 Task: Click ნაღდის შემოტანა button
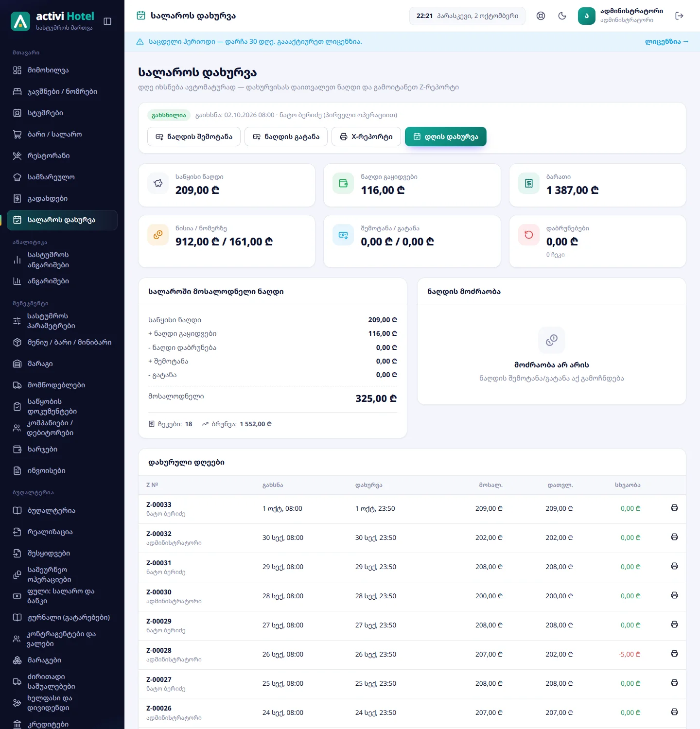tap(194, 137)
